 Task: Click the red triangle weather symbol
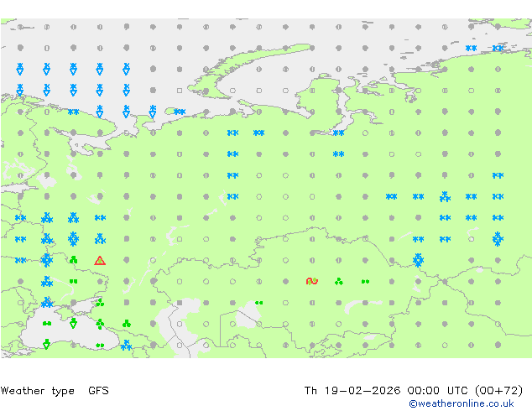point(100,260)
